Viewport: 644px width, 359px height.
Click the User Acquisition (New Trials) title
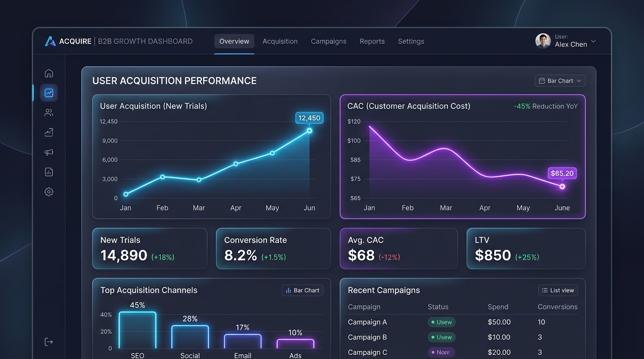[154, 106]
